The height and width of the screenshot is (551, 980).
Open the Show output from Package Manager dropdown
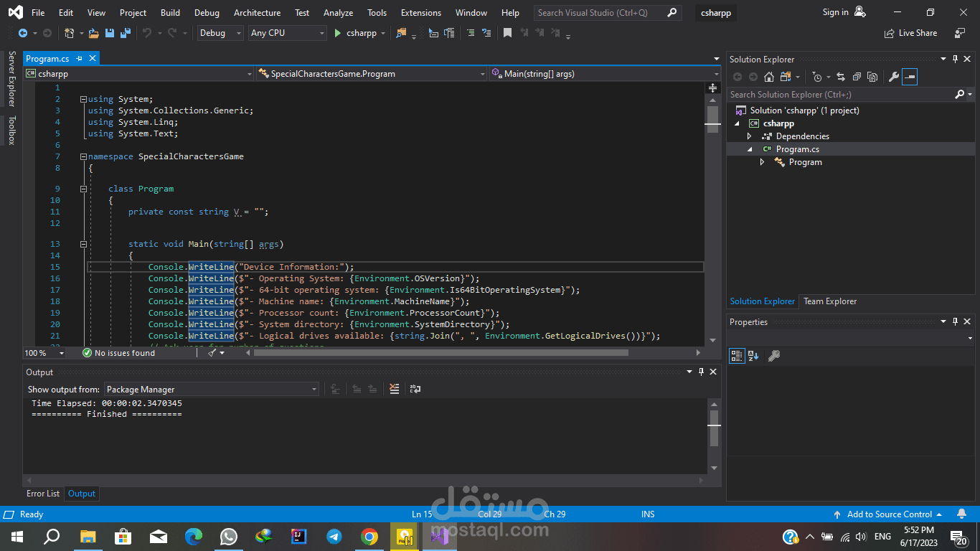(212, 390)
